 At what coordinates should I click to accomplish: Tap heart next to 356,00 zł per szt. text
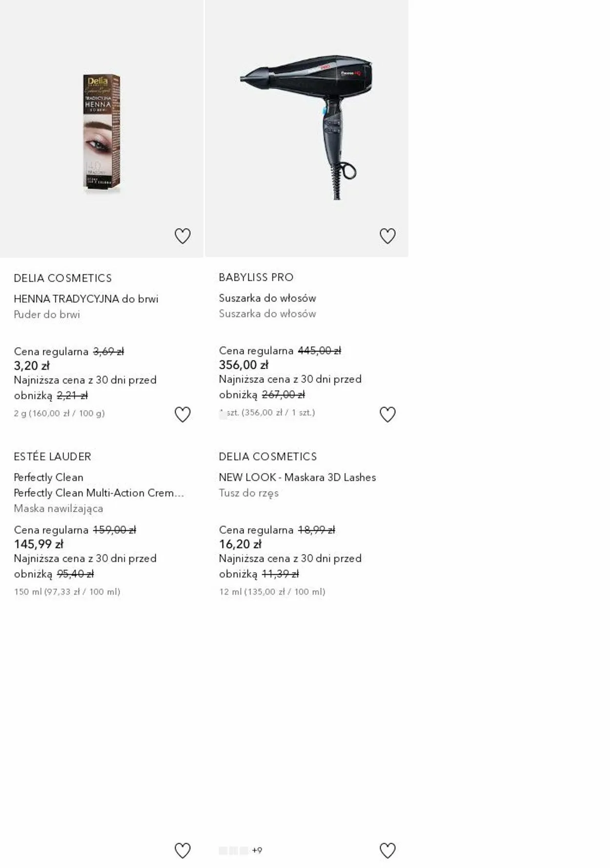pyautogui.click(x=387, y=414)
